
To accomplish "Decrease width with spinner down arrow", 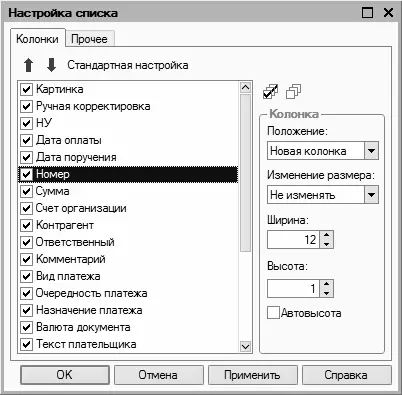I will coord(327,244).
